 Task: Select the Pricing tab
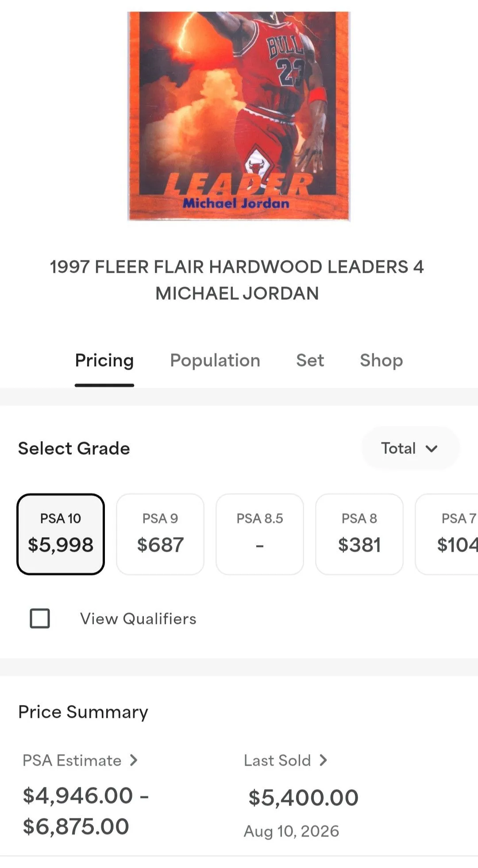tap(104, 360)
